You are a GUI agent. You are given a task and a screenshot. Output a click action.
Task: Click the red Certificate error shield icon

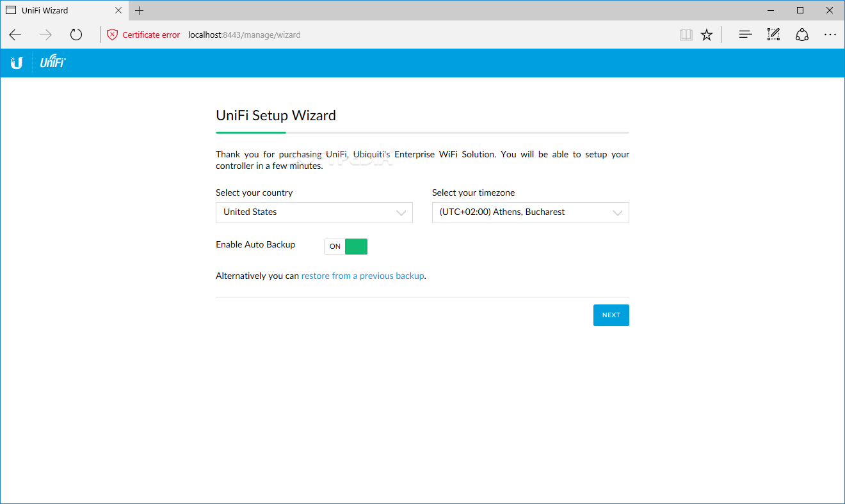[112, 35]
